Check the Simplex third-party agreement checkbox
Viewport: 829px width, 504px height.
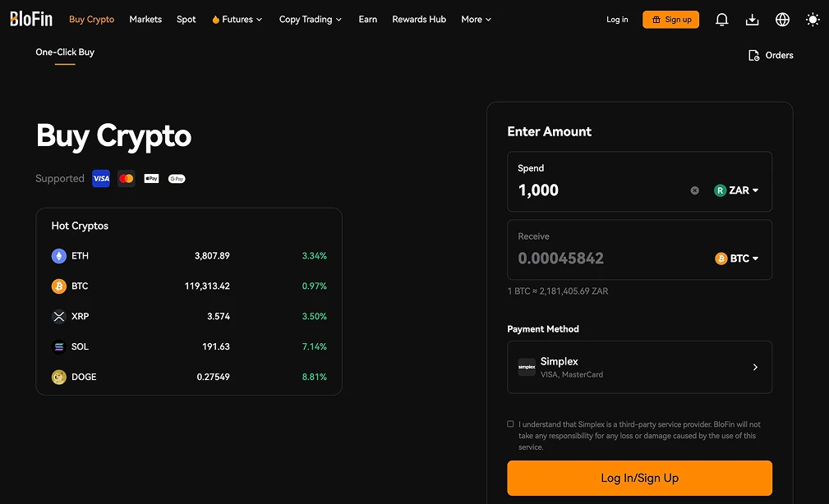point(510,424)
